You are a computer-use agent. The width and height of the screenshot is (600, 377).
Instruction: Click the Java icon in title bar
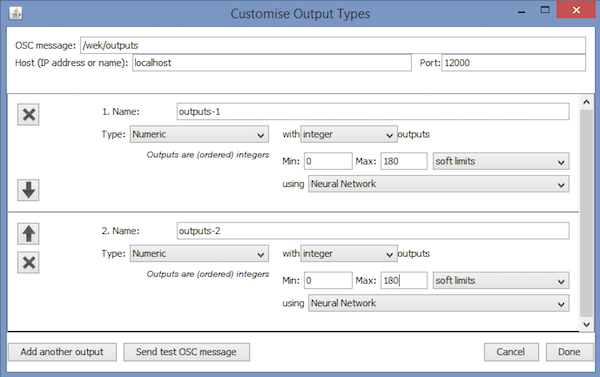[16, 13]
